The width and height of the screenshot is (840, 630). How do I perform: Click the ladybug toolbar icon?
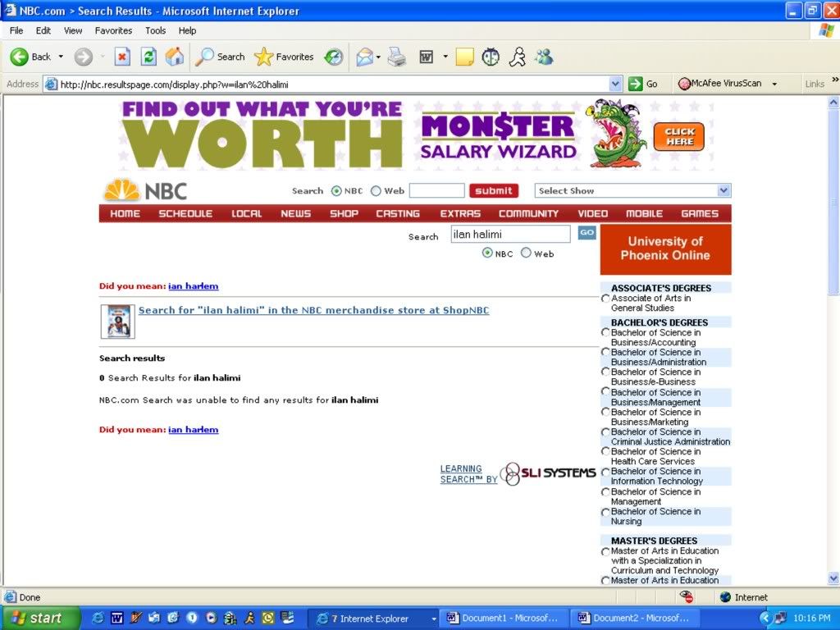491,57
